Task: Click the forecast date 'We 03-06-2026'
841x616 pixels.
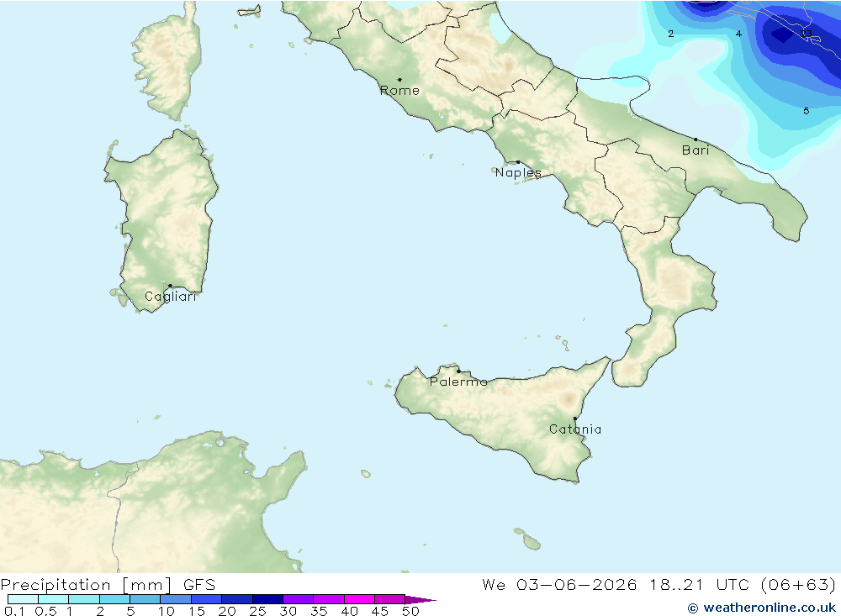Action: tap(559, 584)
